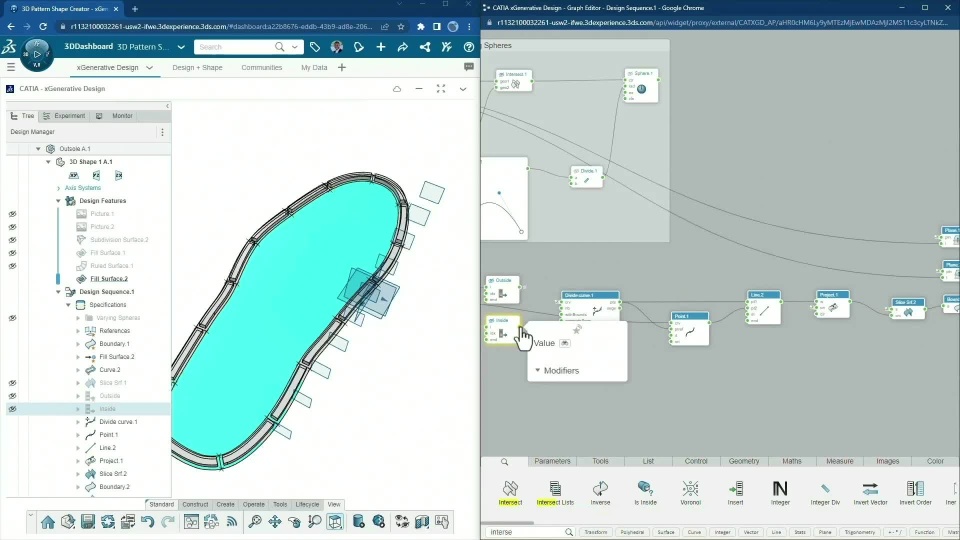Toggle fullscreen for xGenerative Design widget
Image resolution: width=960 pixels, height=540 pixels.
441,89
